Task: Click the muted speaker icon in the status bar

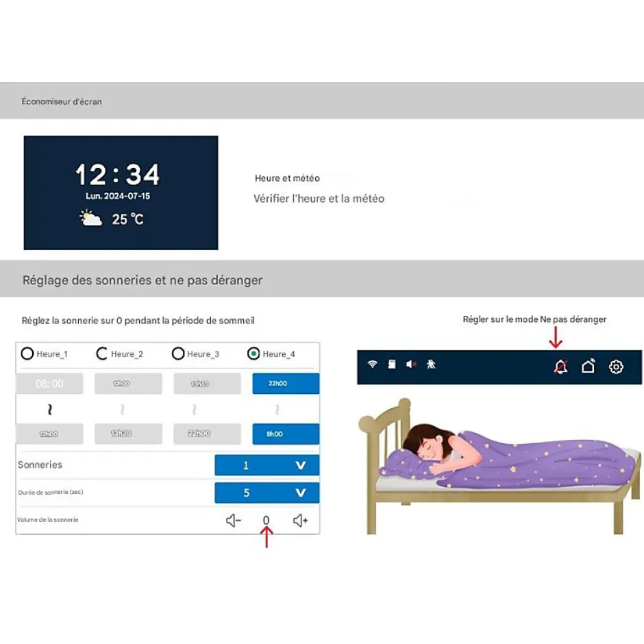Action: pos(412,364)
